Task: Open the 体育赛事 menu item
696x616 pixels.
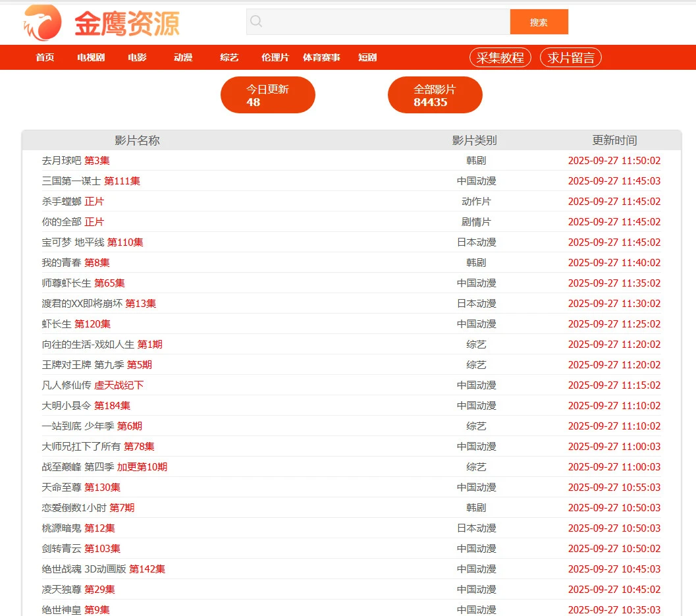Action: click(321, 57)
